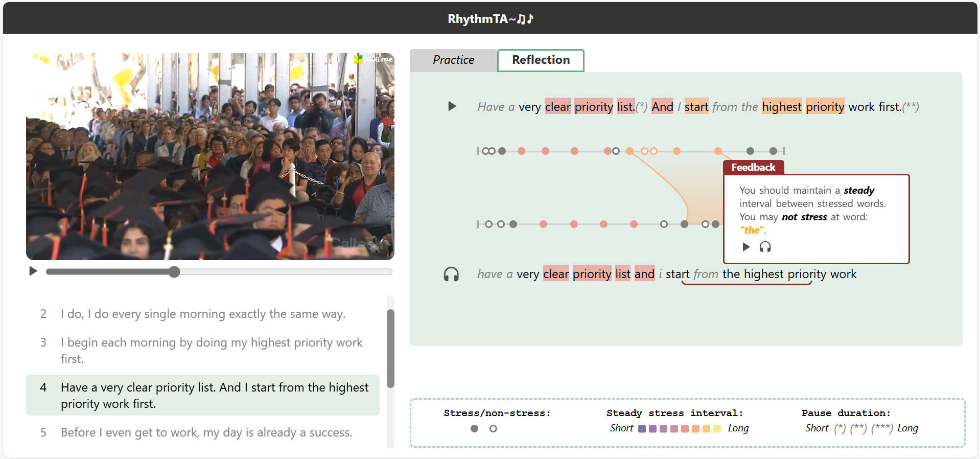The width and height of the screenshot is (980, 459).
Task: Click the purple 'Short' stress interval swatch
Action: [642, 428]
